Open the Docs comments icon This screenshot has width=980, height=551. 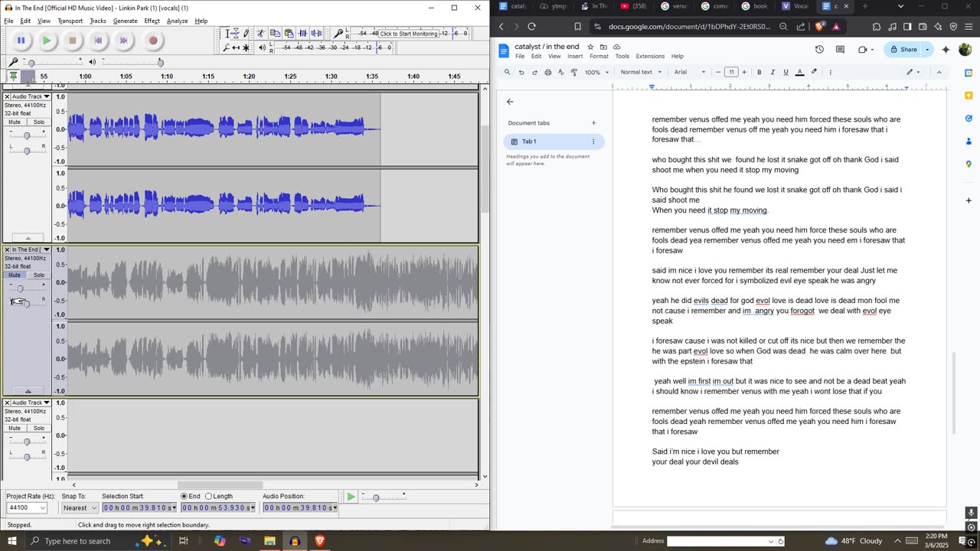tap(840, 50)
